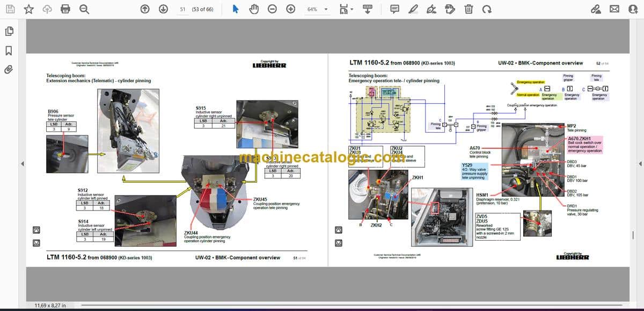
Task: Click the page number field
Action: tap(183, 9)
